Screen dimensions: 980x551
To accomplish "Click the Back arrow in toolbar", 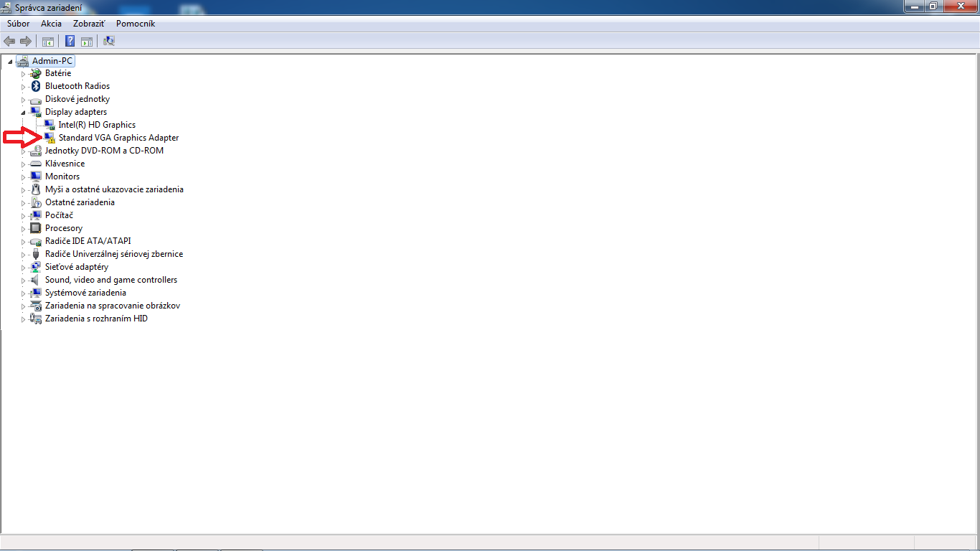I will (9, 41).
